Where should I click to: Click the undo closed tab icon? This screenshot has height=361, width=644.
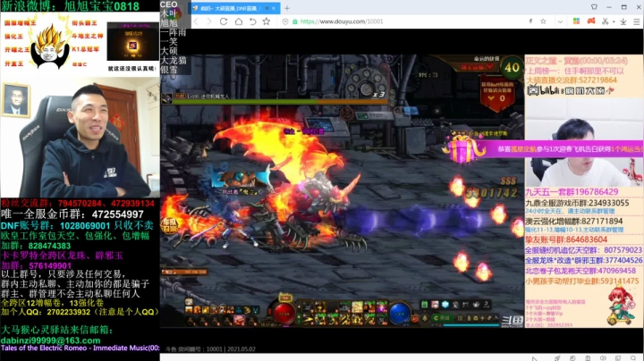click(x=252, y=21)
